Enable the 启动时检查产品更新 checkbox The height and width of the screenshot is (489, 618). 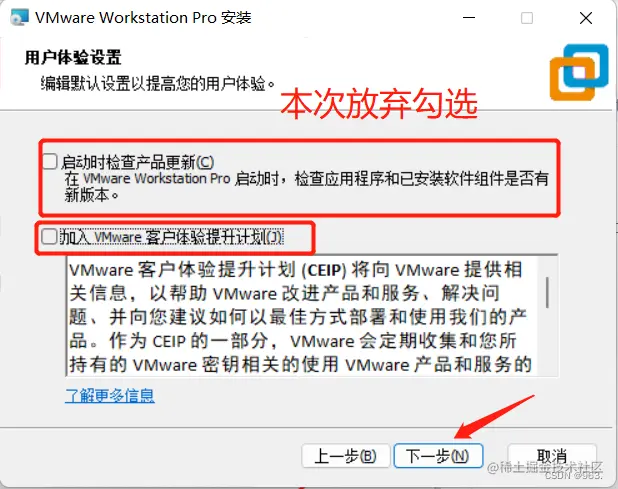point(50,162)
